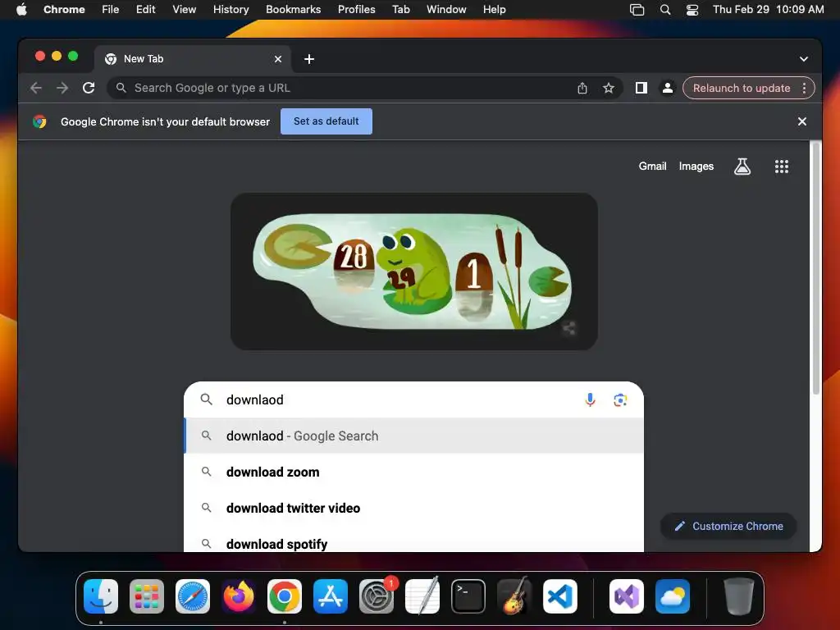Open Stage Manager menu bar icon
Viewport: 840px width, 630px height.
(x=637, y=9)
